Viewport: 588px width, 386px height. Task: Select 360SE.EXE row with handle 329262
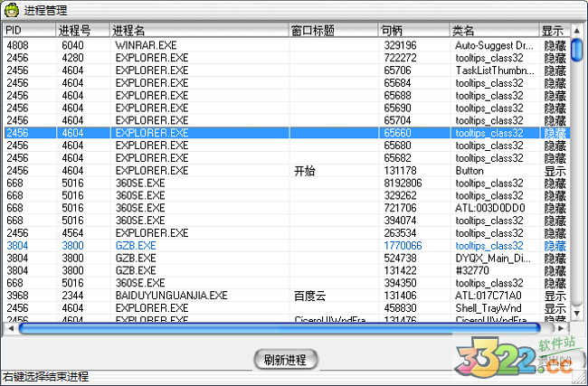tap(287, 195)
